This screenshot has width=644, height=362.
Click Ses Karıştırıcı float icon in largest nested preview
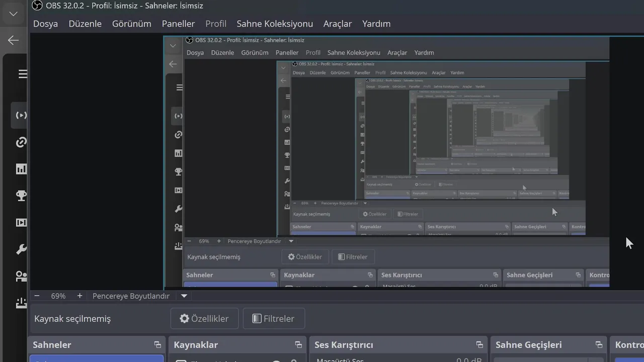click(496, 275)
